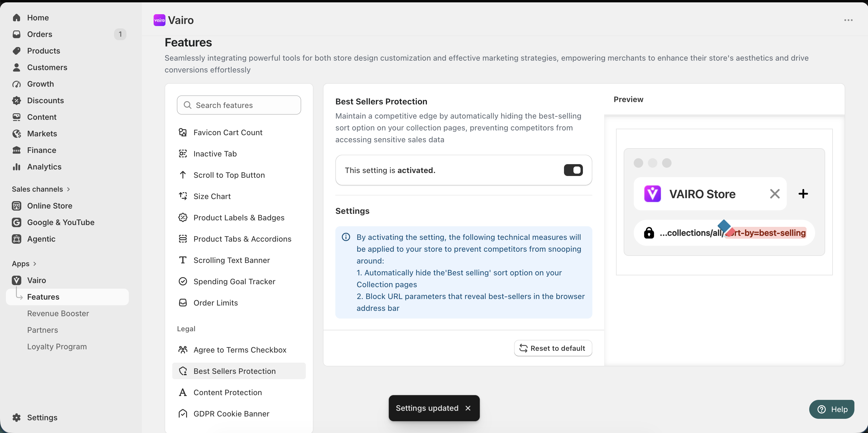868x433 pixels.
Task: Click the Scroll to Top Button arrow icon
Action: click(183, 175)
